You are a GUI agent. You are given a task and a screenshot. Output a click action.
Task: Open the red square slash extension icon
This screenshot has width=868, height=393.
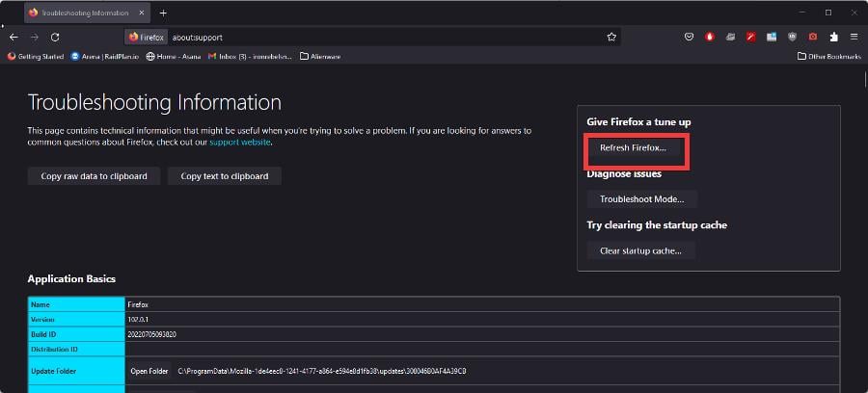[x=750, y=37]
